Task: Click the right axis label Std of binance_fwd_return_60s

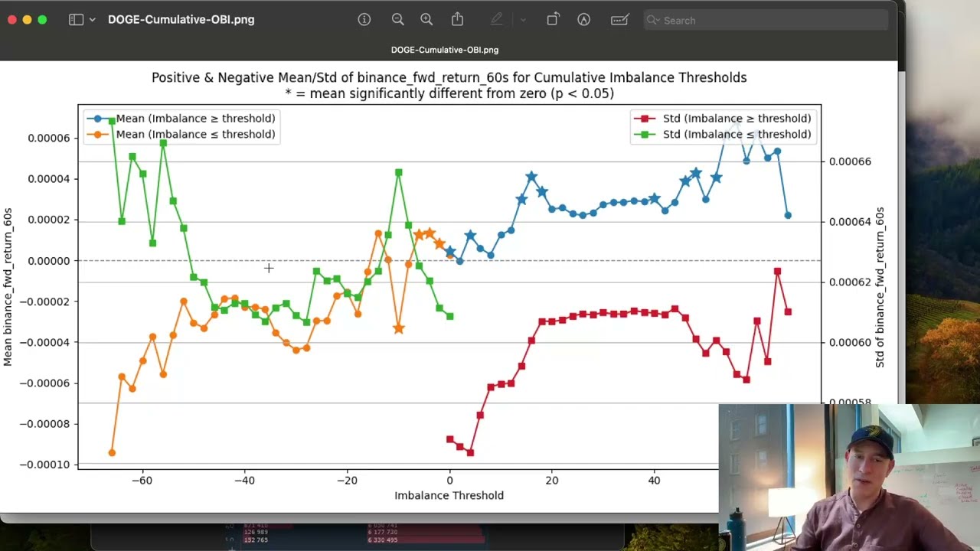Action: click(x=880, y=287)
